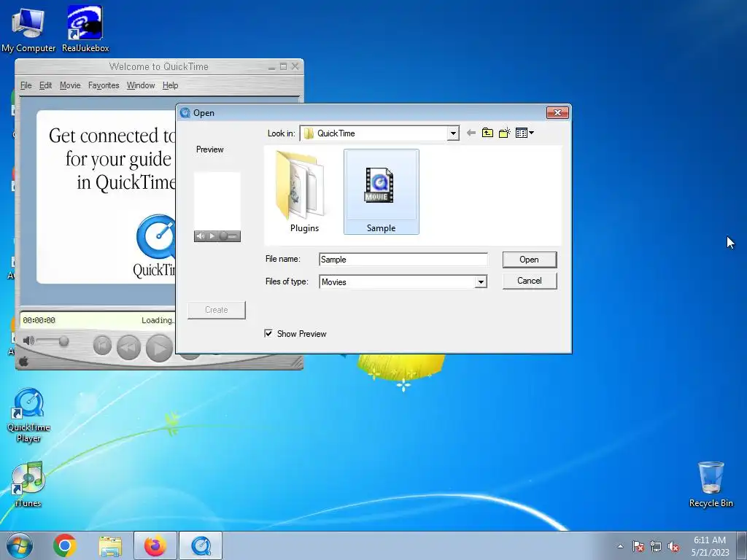
Task: Click the QuickTime skip-to-start button
Action: pos(102,345)
